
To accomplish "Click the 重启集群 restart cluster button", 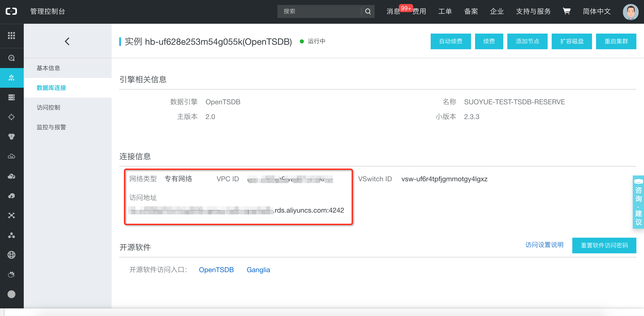I will pyautogui.click(x=616, y=41).
